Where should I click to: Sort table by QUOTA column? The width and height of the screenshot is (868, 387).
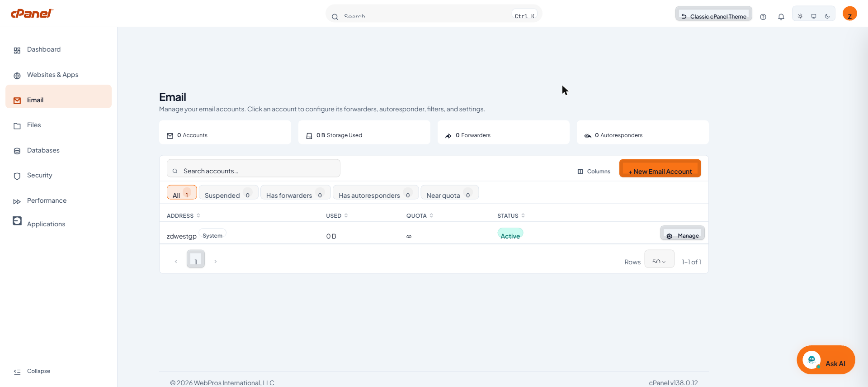(420, 216)
